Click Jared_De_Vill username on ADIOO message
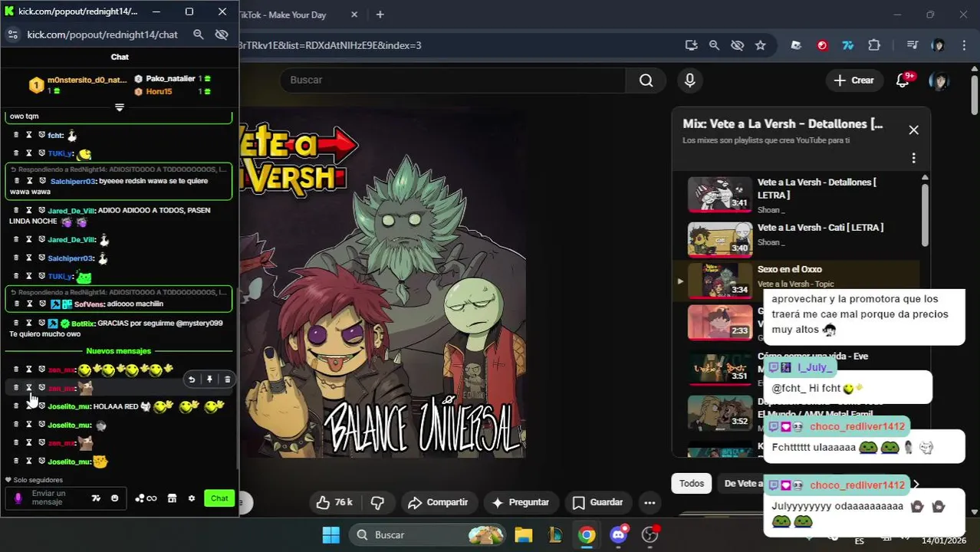 coord(71,210)
